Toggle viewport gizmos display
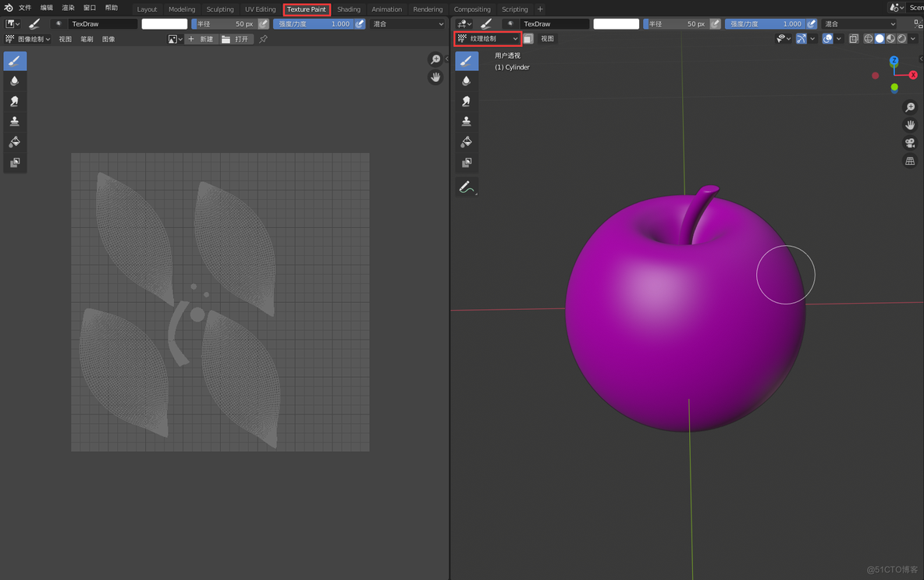Image resolution: width=924 pixels, height=580 pixels. pos(801,38)
